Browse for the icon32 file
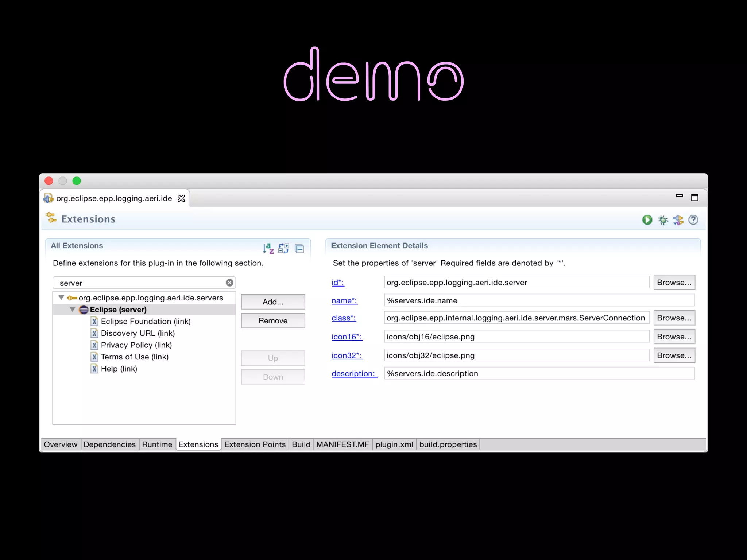Screen dimensions: 747x560 click(674, 355)
